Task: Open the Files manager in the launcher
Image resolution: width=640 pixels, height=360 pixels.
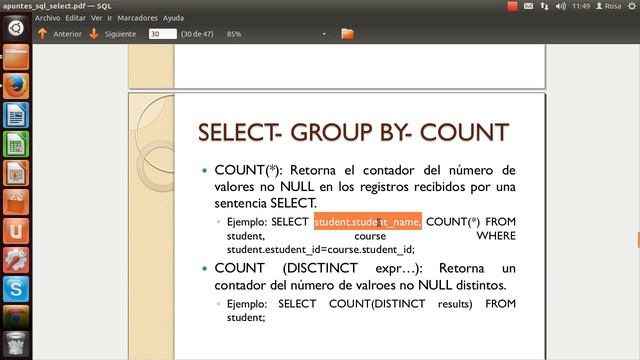Action: click(16, 57)
